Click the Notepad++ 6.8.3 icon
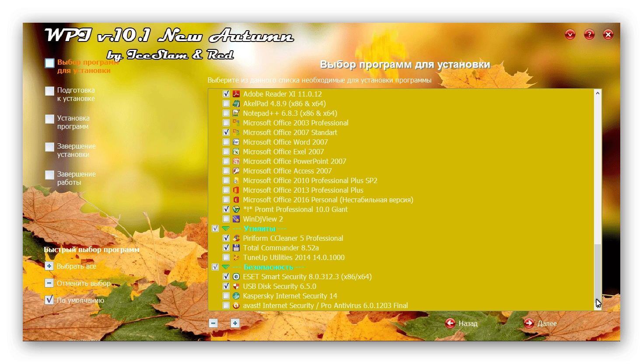 tap(236, 113)
